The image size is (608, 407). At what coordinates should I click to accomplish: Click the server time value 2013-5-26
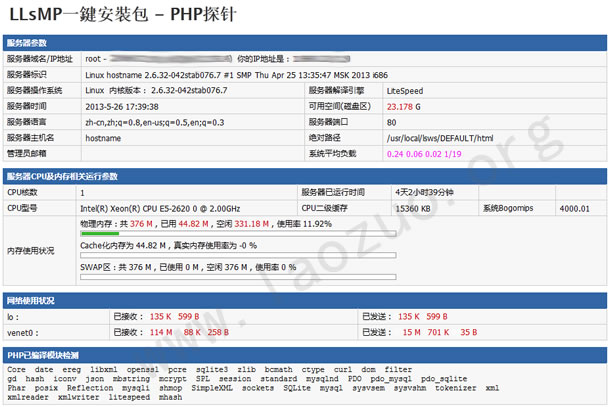[120, 106]
